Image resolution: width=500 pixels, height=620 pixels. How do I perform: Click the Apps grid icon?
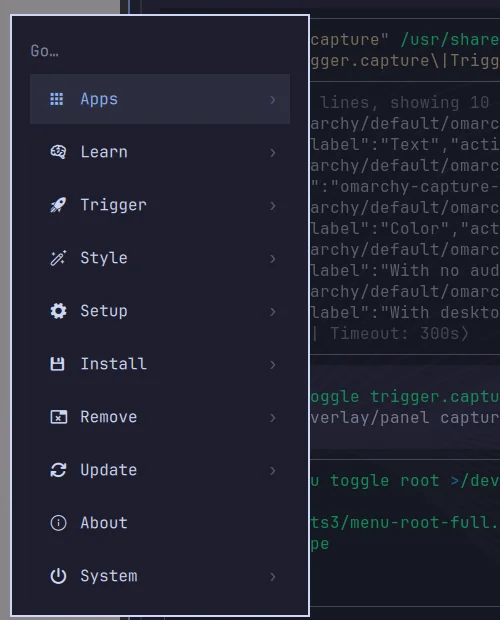click(x=57, y=99)
